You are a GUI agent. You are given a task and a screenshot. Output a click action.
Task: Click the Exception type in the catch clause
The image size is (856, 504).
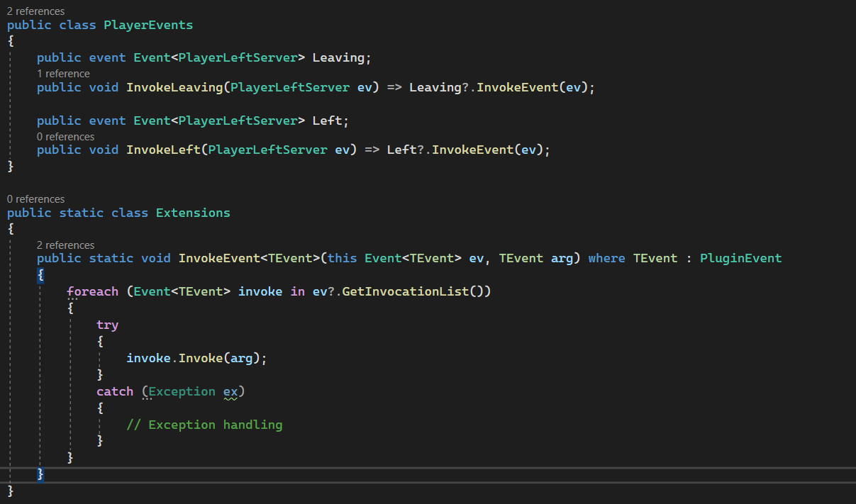pos(182,391)
